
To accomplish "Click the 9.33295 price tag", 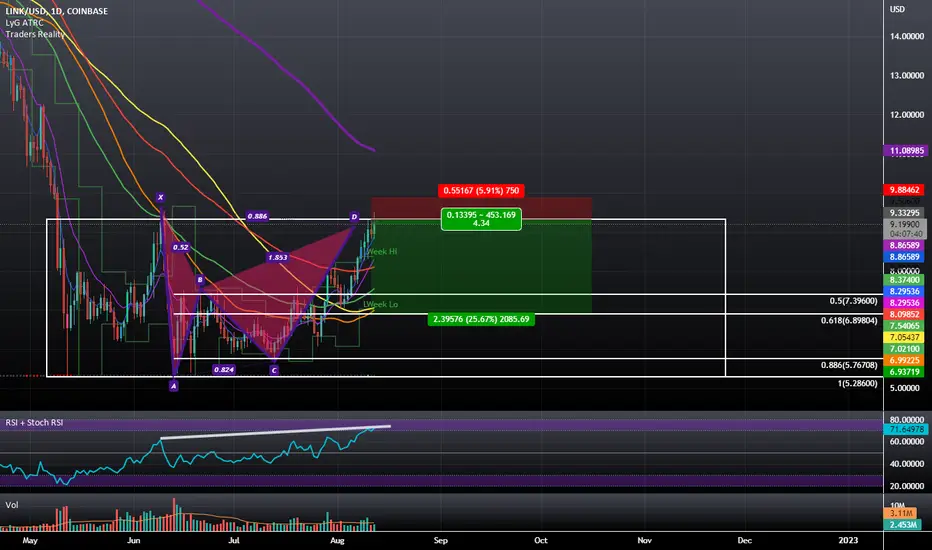I will point(904,213).
